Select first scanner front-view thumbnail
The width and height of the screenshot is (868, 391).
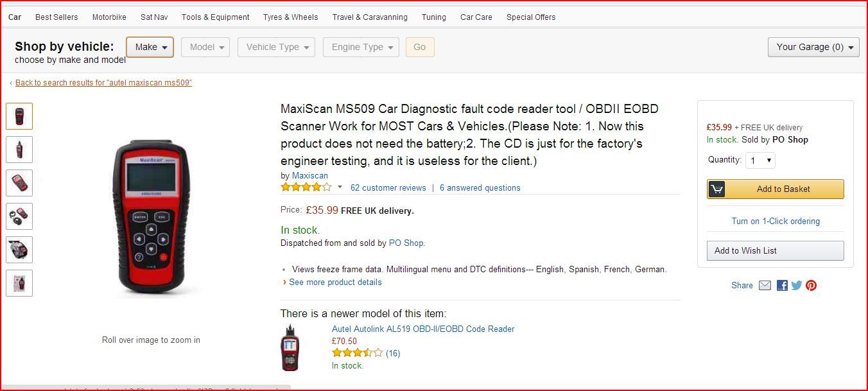(x=19, y=116)
